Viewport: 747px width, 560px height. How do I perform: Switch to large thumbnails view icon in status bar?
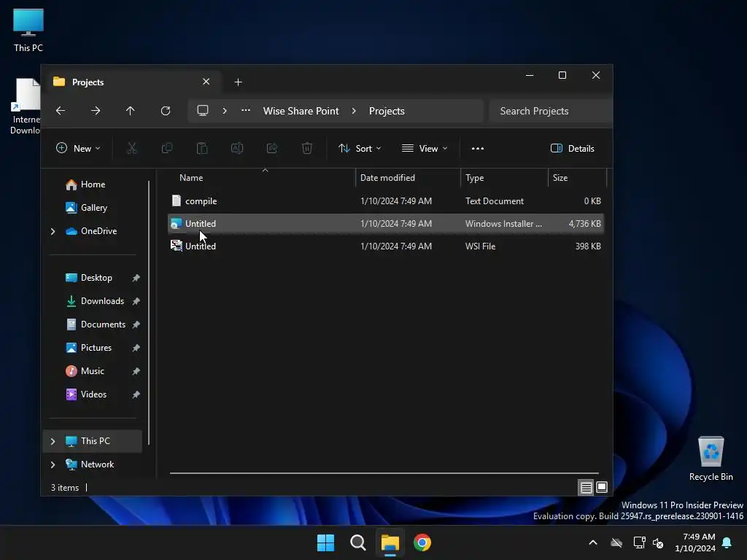click(x=602, y=487)
